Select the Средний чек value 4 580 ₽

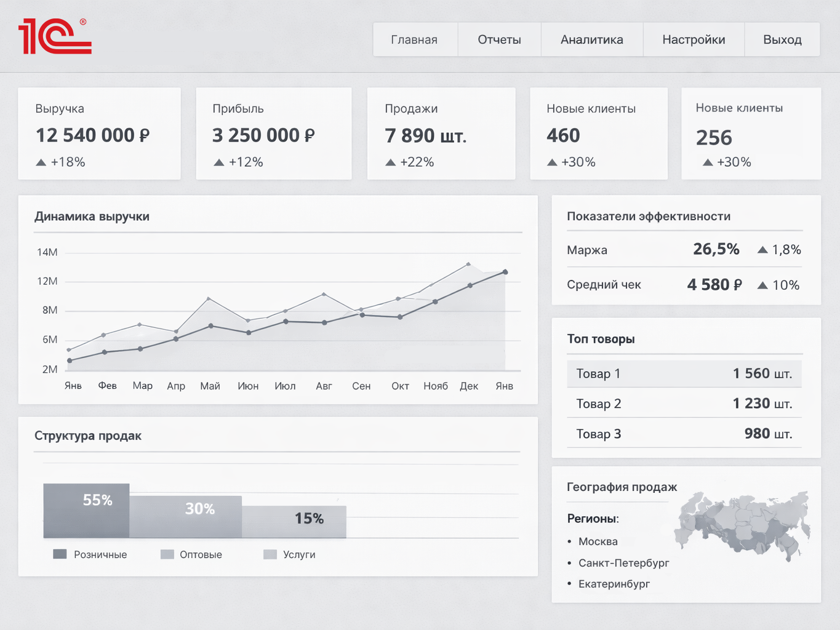point(714,284)
